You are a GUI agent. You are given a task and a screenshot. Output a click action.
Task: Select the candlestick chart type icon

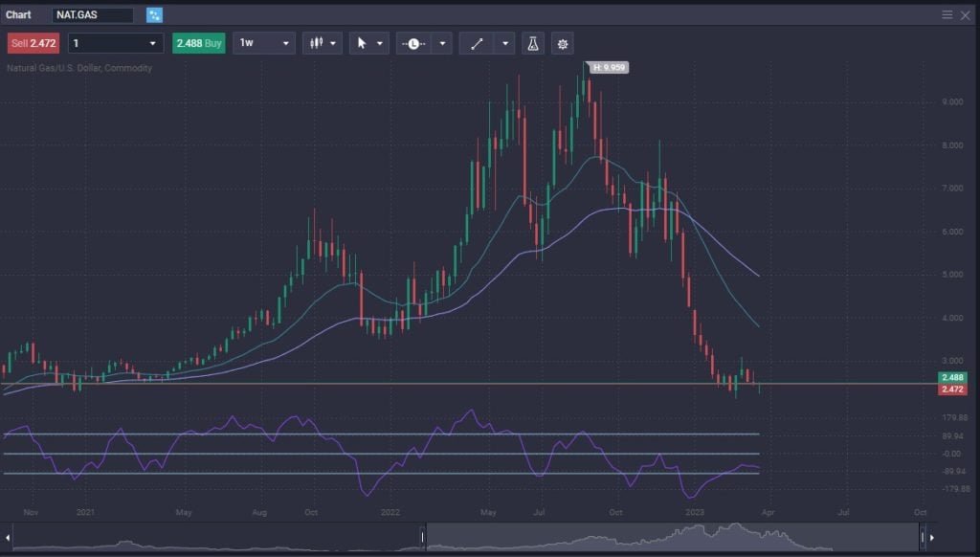(315, 43)
